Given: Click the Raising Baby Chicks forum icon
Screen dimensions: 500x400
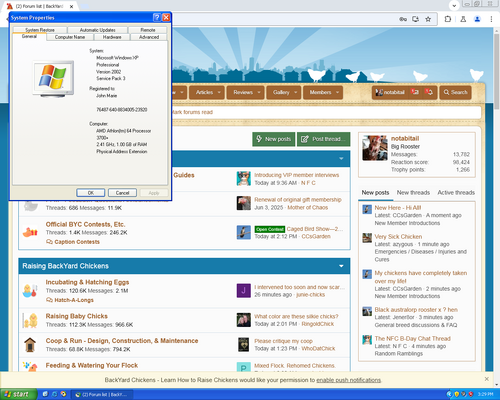Looking at the screenshot, I should 30,320.
